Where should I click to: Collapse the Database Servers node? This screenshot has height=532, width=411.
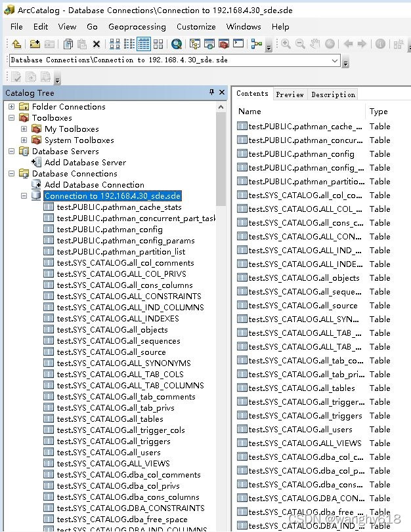tap(12, 152)
